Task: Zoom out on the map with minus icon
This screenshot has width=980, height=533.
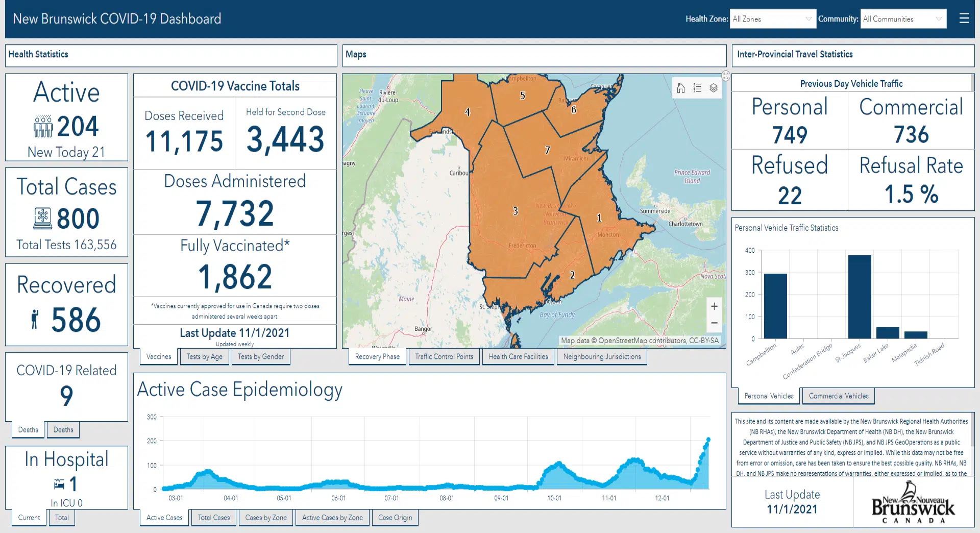Action: coord(714,323)
